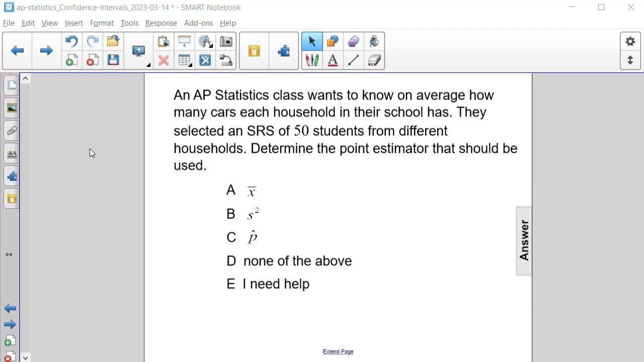The width and height of the screenshot is (644, 362).
Task: Click the yellow response clicker icon in toolbar
Action: click(x=254, y=51)
